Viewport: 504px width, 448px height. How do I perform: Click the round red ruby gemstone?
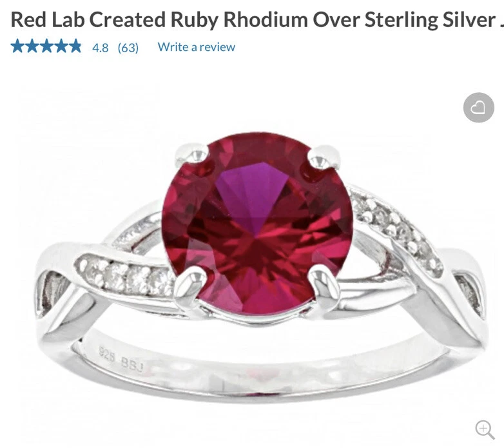pyautogui.click(x=257, y=224)
